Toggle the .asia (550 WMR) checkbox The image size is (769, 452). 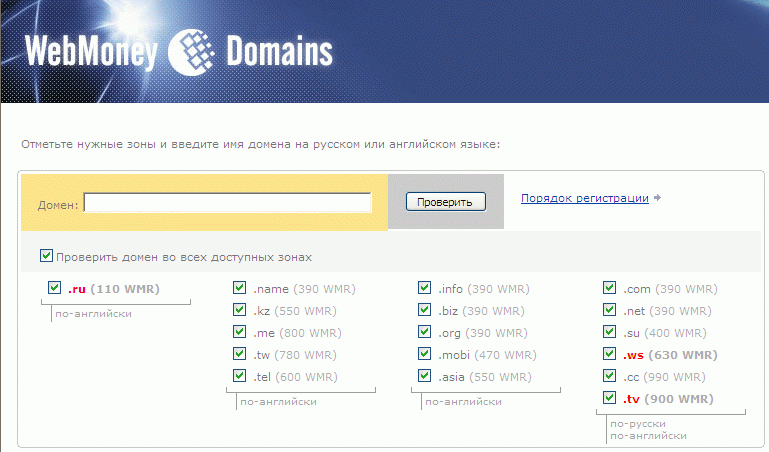coord(425,376)
